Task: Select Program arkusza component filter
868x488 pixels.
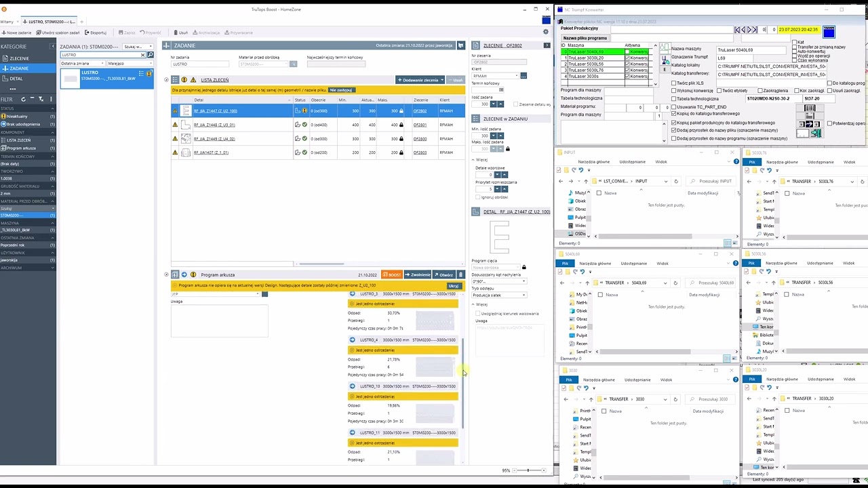Action: click(28, 148)
